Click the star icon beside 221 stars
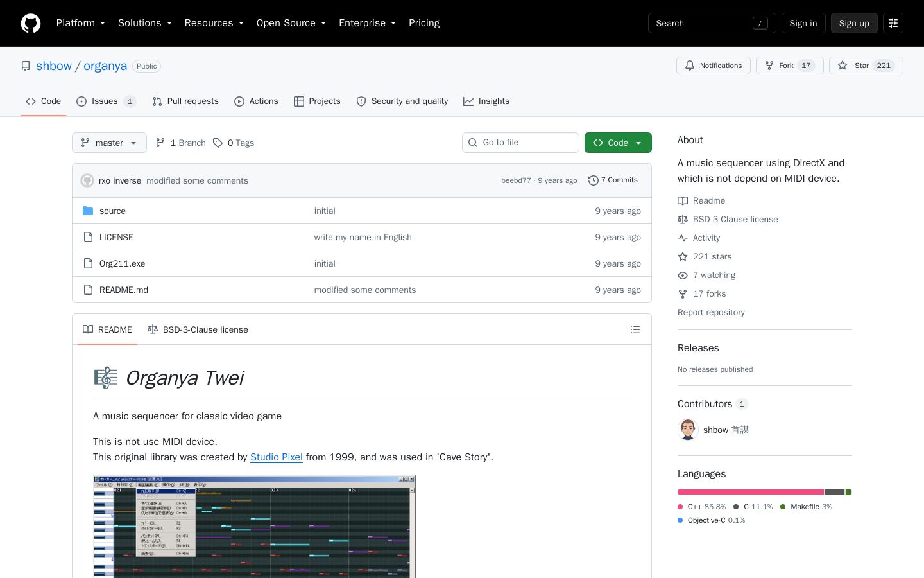This screenshot has height=578, width=924. pyautogui.click(x=683, y=257)
